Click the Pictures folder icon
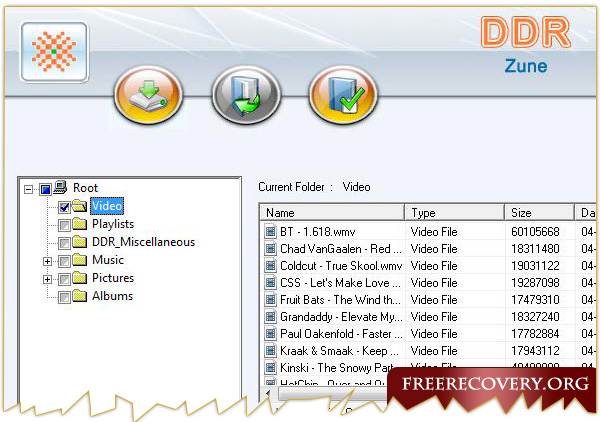The height and width of the screenshot is (422, 600). [x=80, y=278]
